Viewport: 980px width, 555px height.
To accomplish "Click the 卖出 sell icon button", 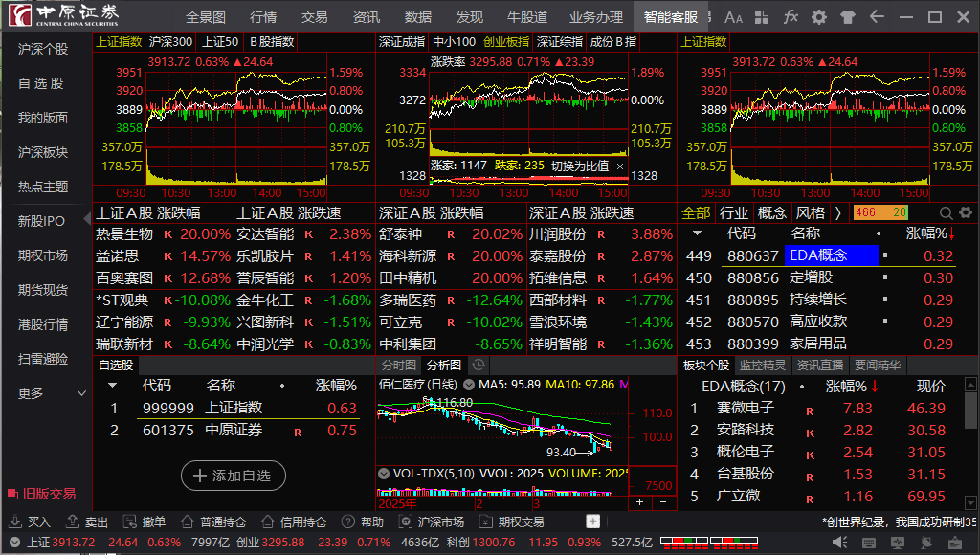I will coord(87,522).
